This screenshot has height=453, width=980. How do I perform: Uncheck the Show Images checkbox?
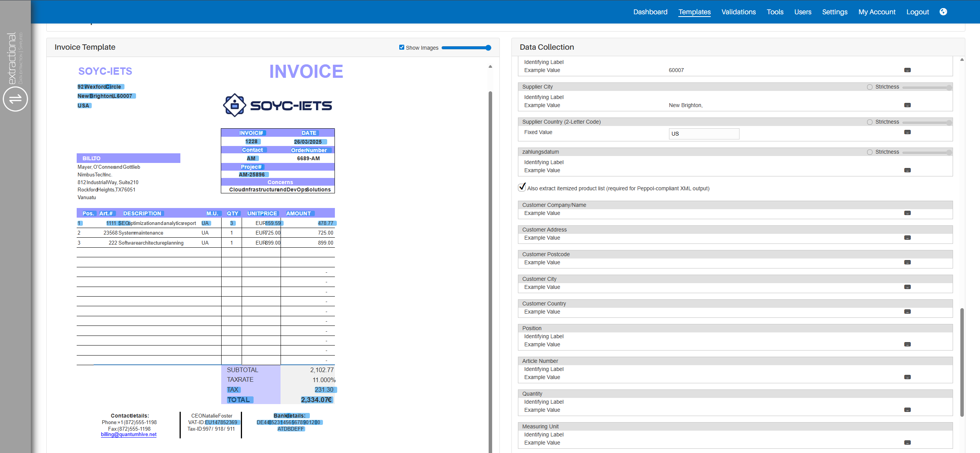[402, 47]
